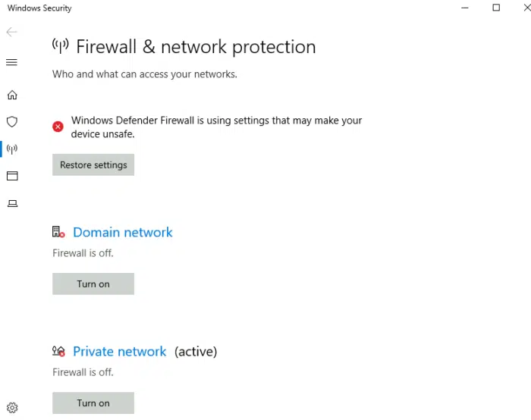The width and height of the screenshot is (531, 420).
Task: Open Virus & threat protection shield icon
Action: tap(12, 121)
